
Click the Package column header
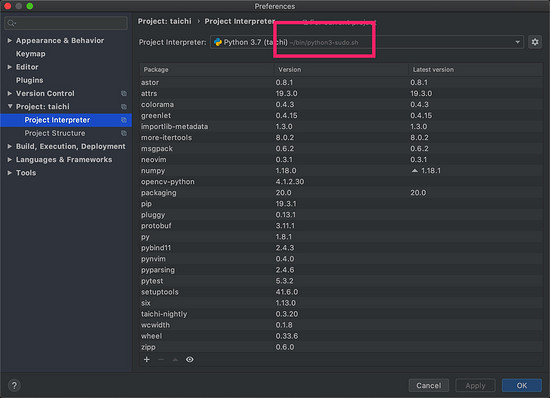[x=206, y=70]
